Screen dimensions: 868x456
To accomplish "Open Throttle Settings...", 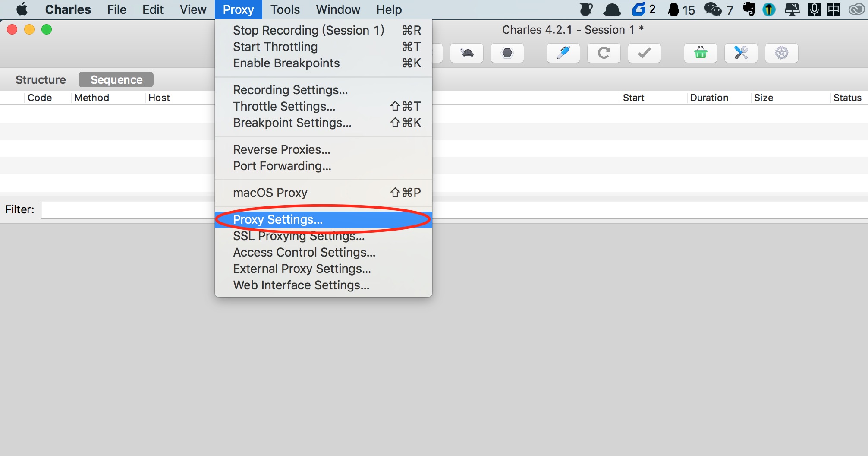I will pos(324,106).
